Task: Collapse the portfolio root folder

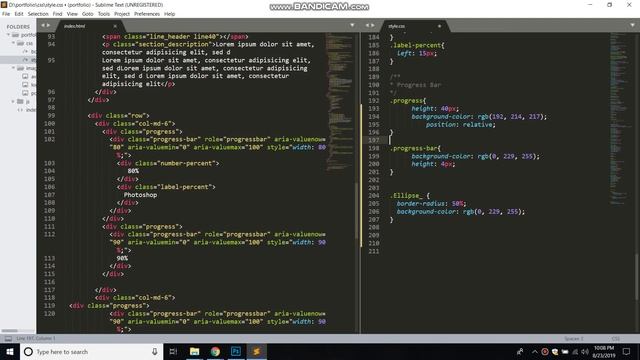Action: pyautogui.click(x=8, y=35)
